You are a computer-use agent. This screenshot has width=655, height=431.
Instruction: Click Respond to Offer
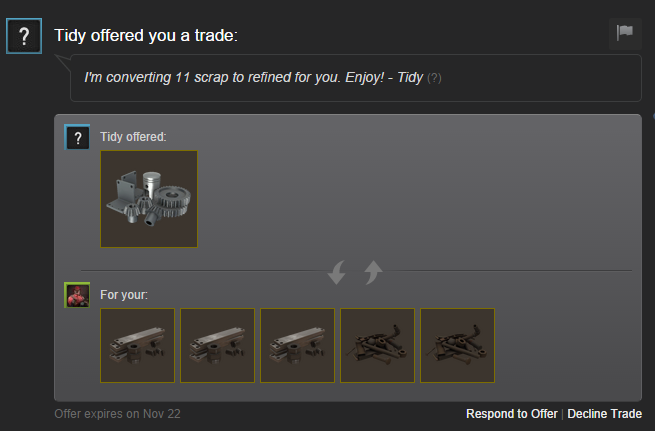(512, 414)
